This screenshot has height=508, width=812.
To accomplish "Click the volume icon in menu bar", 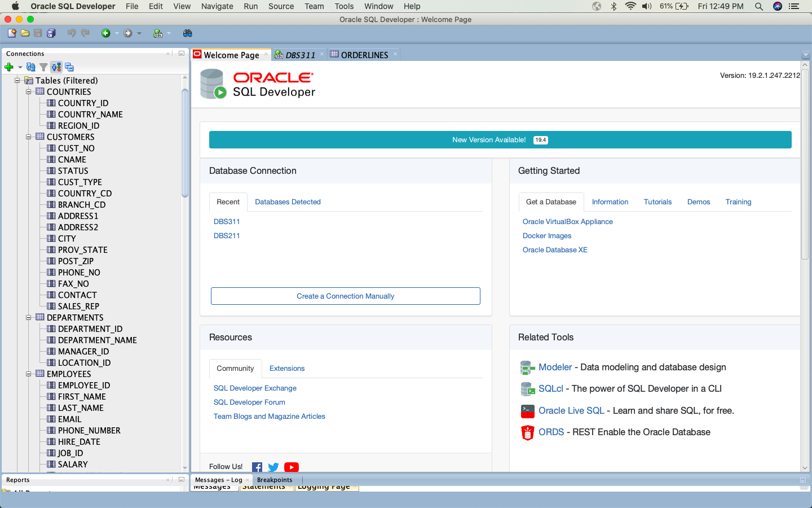I will click(647, 6).
